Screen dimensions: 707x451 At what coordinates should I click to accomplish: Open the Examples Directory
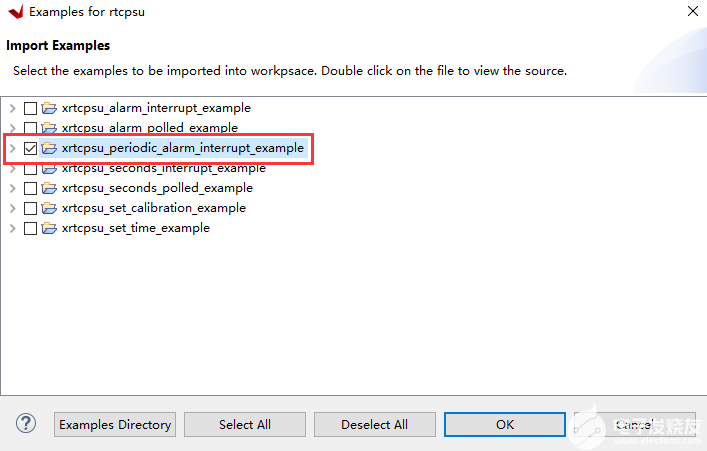point(115,424)
